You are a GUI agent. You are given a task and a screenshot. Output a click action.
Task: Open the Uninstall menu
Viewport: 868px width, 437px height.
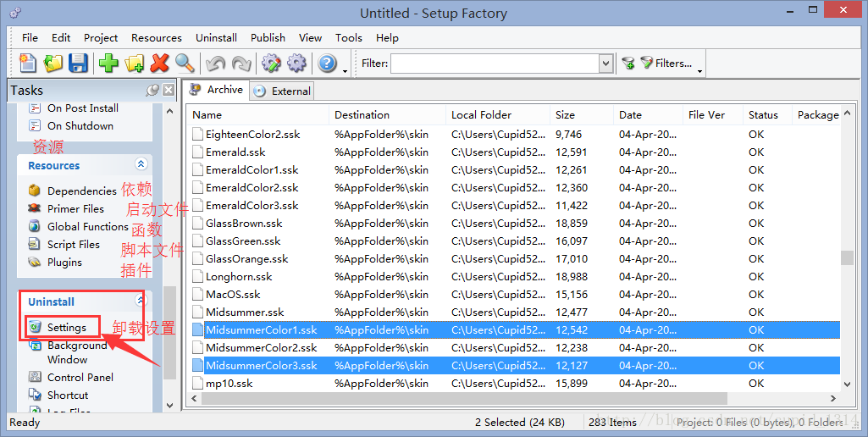point(217,37)
